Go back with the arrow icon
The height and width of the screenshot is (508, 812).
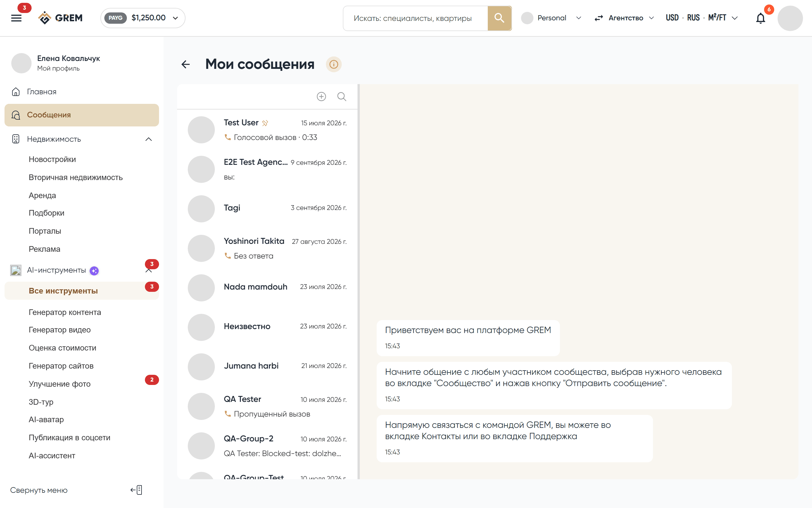pos(186,64)
